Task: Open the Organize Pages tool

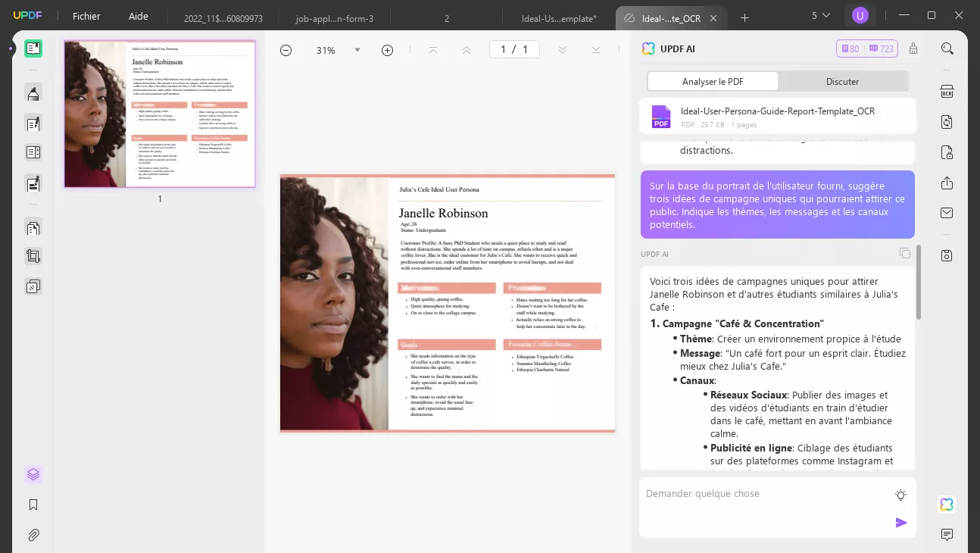Action: point(33,227)
